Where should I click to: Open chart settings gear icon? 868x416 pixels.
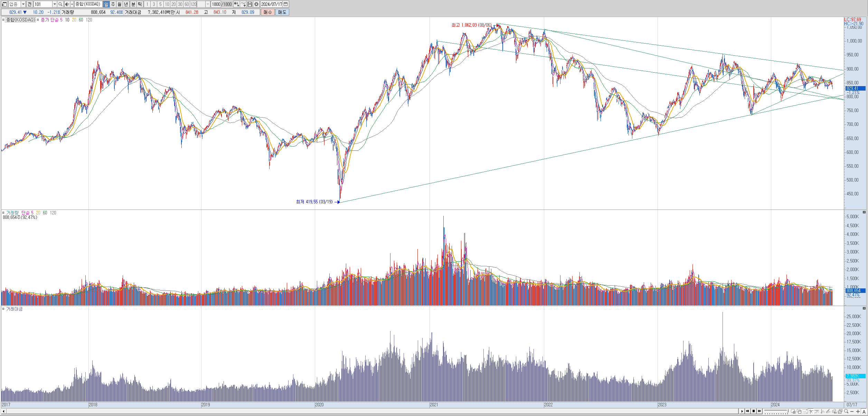(x=256, y=4)
